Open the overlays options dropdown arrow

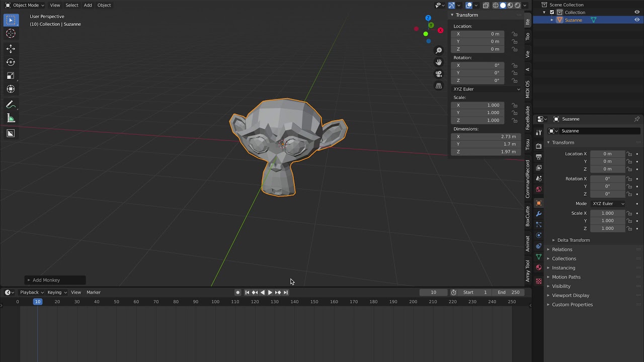(x=476, y=5)
